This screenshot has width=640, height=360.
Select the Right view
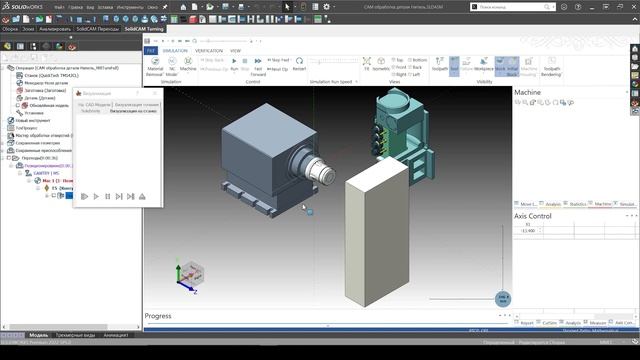399,75
